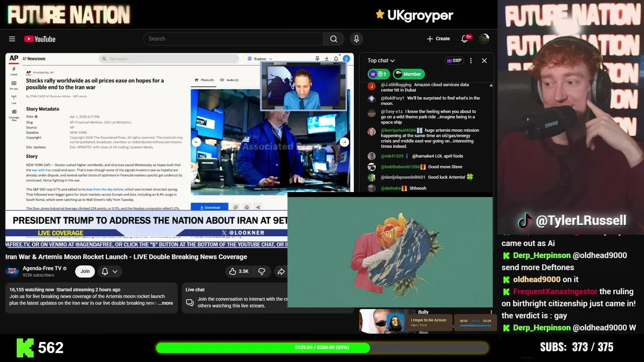This screenshot has height=362, width=644.
Task: Click username @mb41329 in chat
Action: coord(392,156)
